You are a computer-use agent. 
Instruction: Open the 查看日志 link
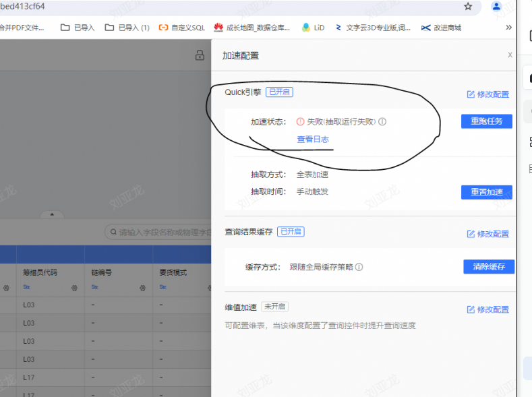point(313,139)
